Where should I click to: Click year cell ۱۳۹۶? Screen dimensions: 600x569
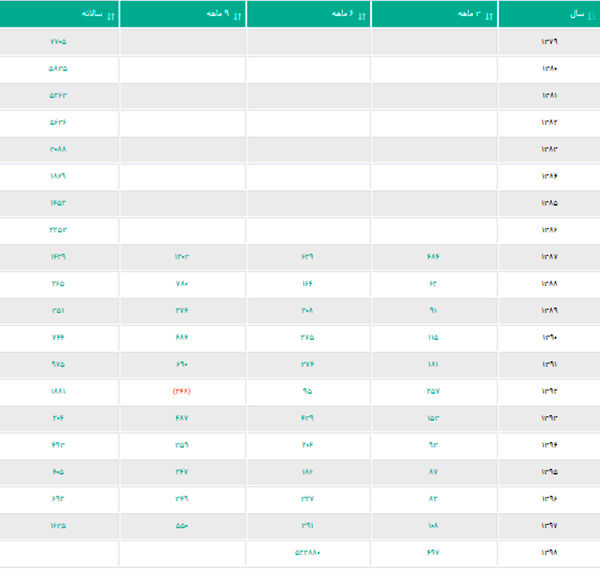[549, 499]
